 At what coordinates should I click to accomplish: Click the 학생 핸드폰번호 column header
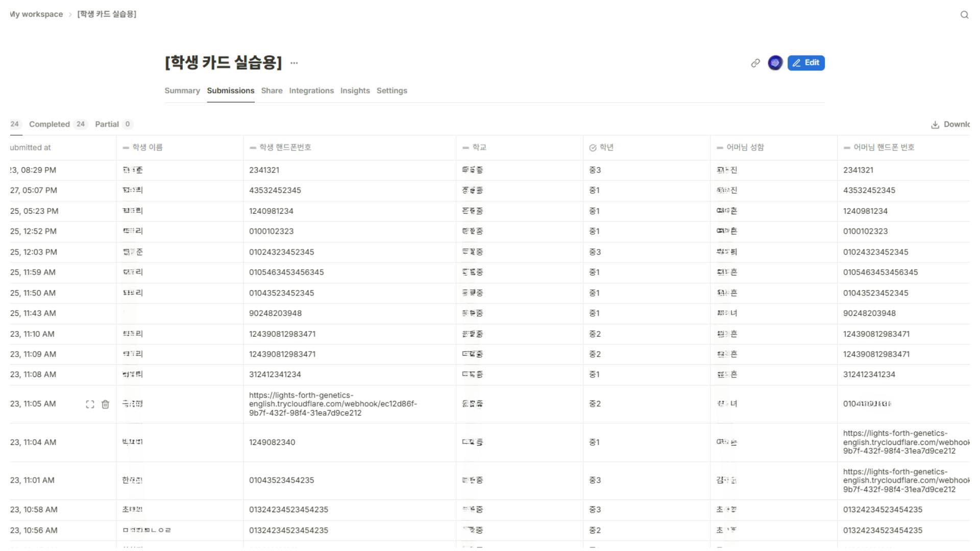[x=350, y=147]
